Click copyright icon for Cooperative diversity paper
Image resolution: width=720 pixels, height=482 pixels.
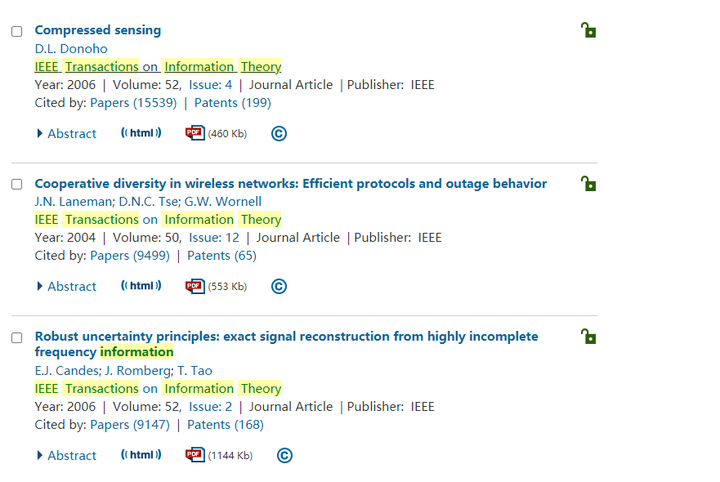(279, 286)
